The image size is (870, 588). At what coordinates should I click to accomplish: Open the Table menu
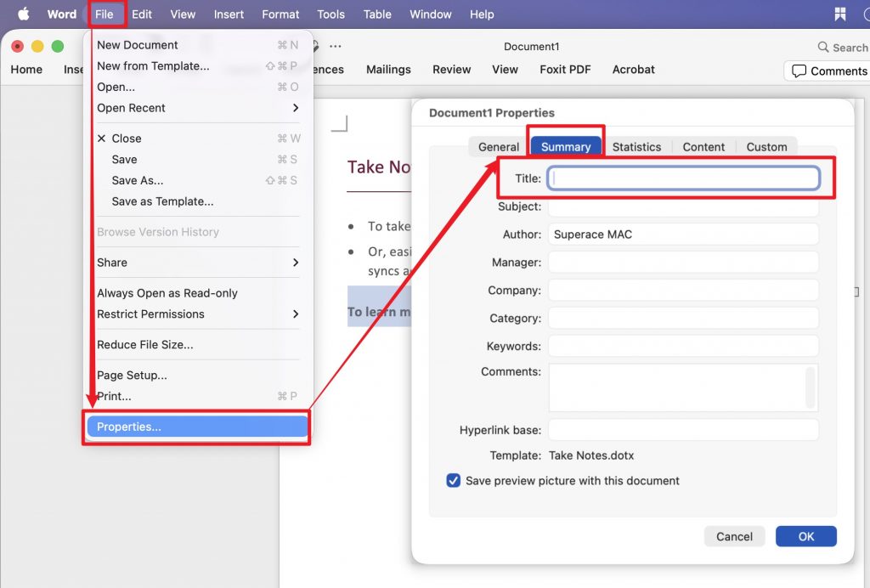coord(377,14)
